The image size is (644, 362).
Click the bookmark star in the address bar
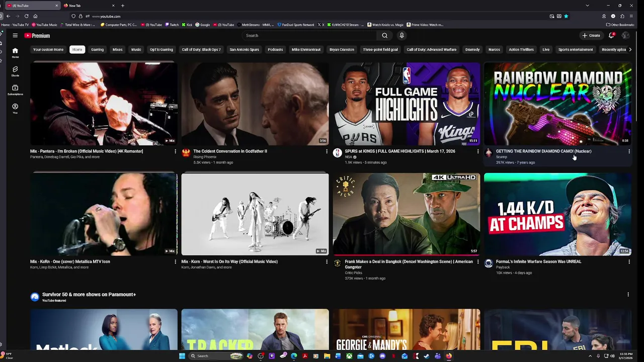(566, 16)
